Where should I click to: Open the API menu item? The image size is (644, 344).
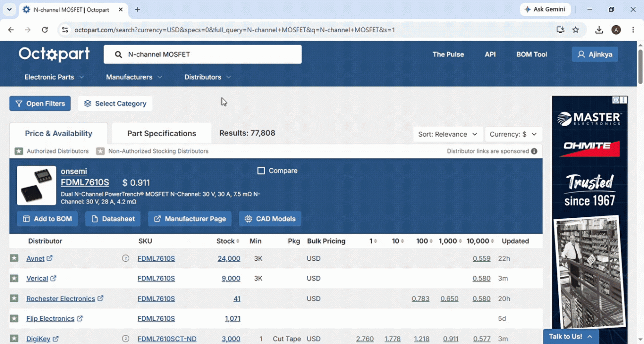(490, 54)
